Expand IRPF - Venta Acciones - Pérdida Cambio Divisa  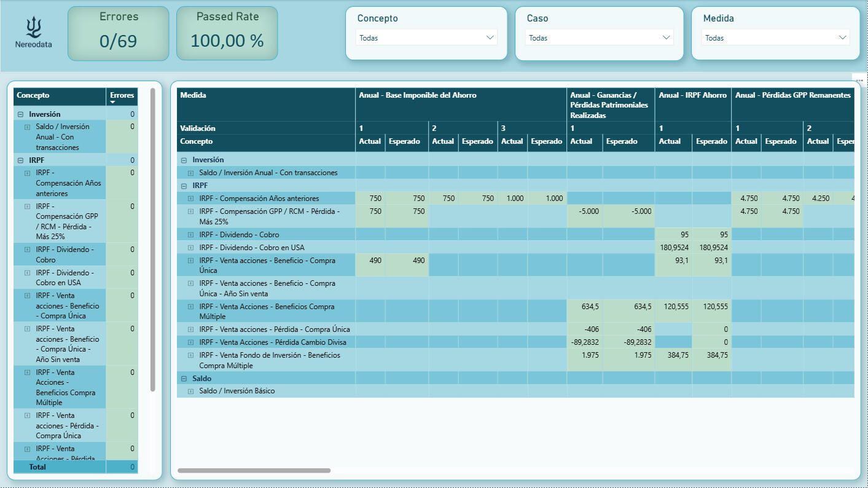[191, 342]
